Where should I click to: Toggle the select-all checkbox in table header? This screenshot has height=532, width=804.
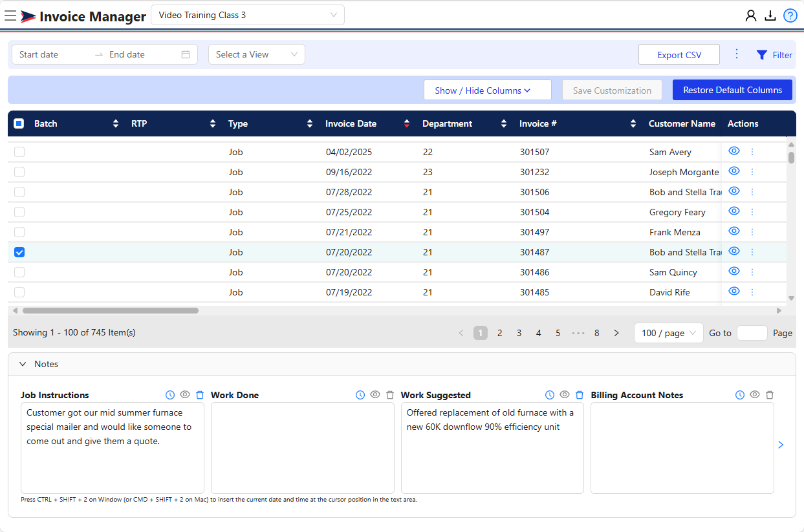(x=19, y=123)
